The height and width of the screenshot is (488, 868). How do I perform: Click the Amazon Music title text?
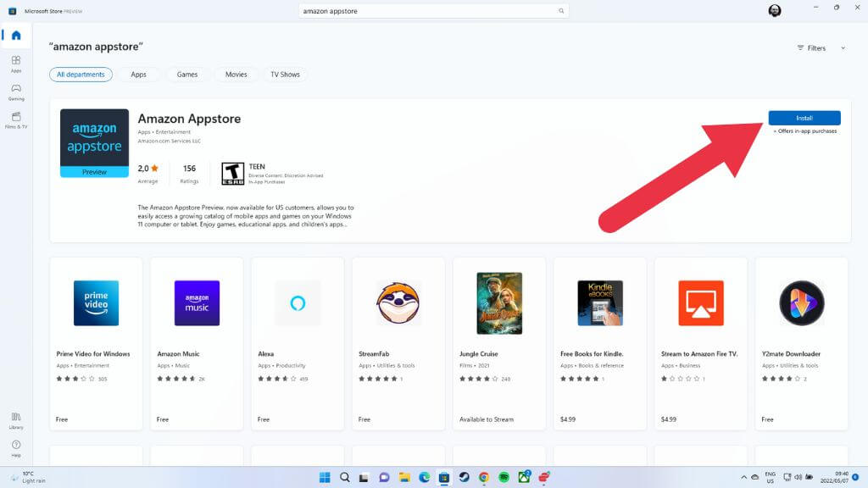click(x=178, y=354)
